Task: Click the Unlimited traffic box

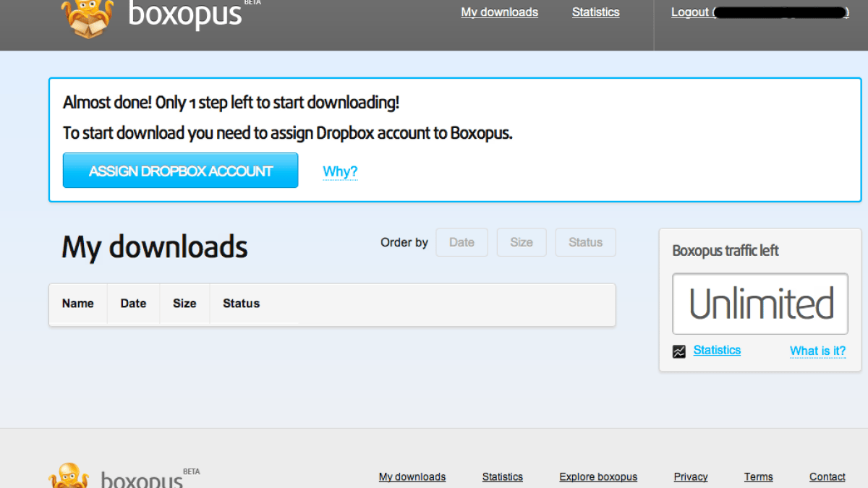Action: (x=760, y=304)
